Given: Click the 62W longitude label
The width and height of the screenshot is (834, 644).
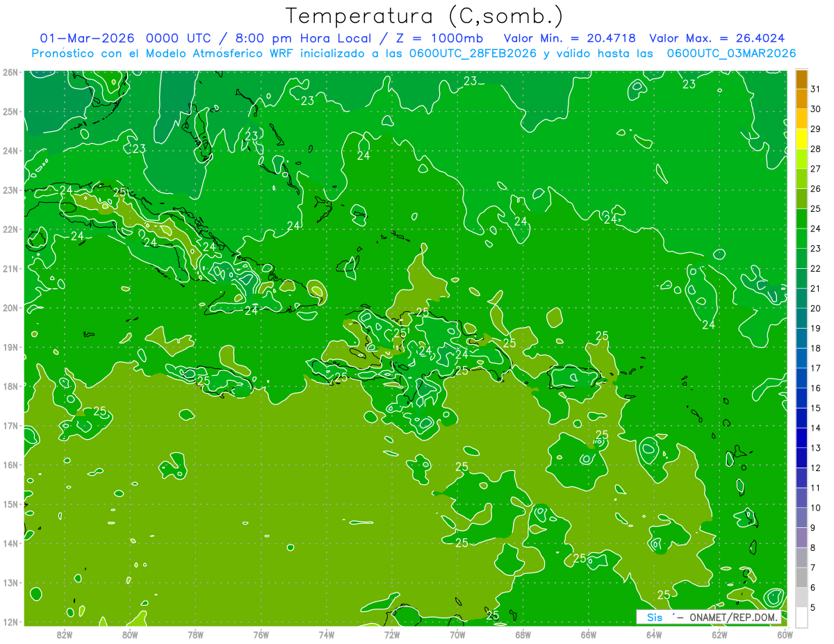Looking at the screenshot, I should [x=719, y=634].
